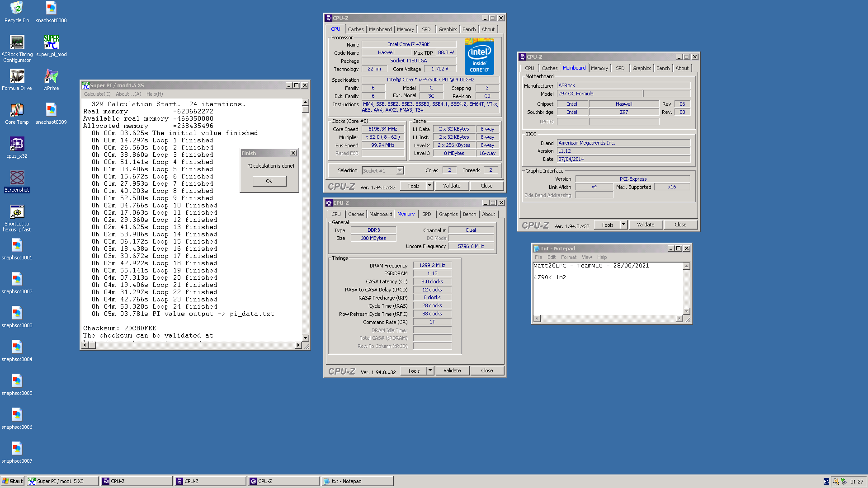Click Close button in Mainboard CPU-Z window
This screenshot has width=868, height=488.
(680, 225)
